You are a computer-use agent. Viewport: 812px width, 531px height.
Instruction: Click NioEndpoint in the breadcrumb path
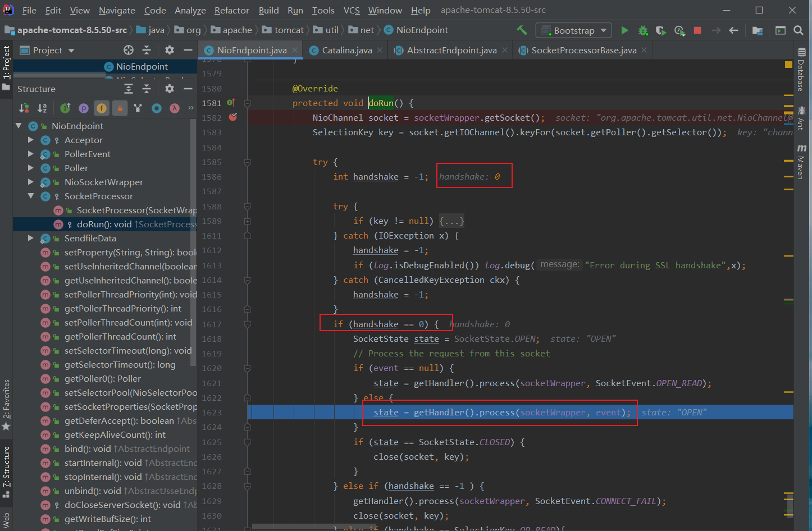[x=422, y=30]
